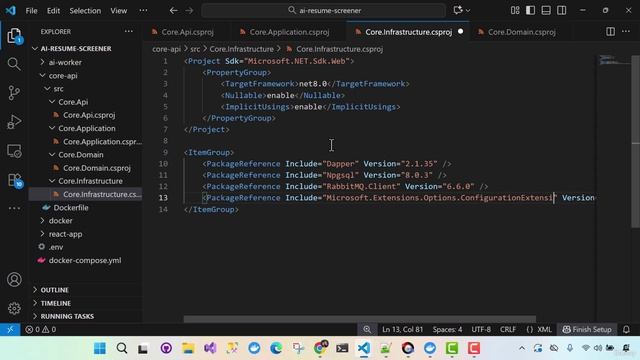The height and width of the screenshot is (360, 640).
Task: Change line endings via CRLF
Action: coord(508,329)
